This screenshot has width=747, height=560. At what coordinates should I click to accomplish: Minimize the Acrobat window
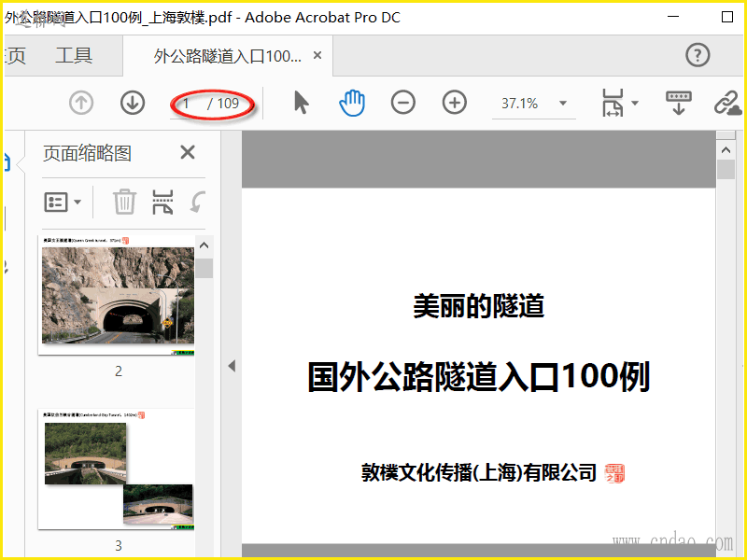pyautogui.click(x=673, y=17)
